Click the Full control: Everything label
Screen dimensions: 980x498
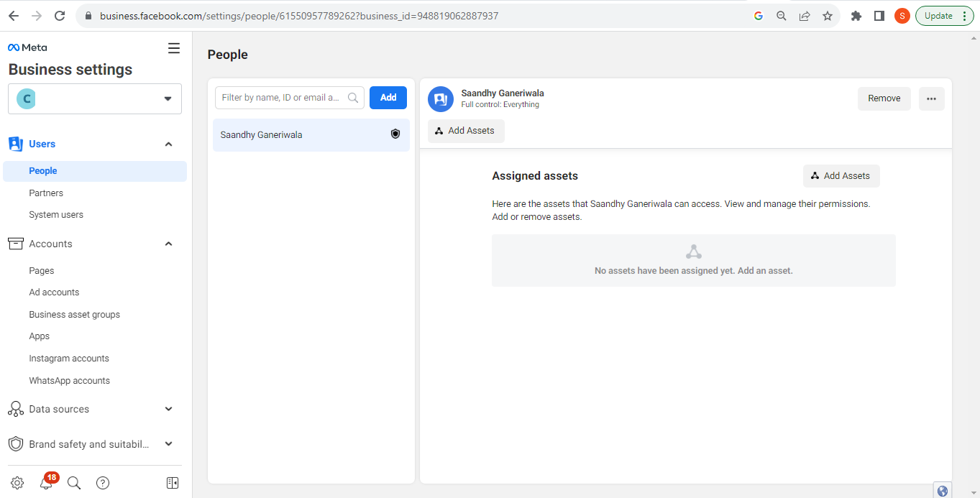click(500, 105)
